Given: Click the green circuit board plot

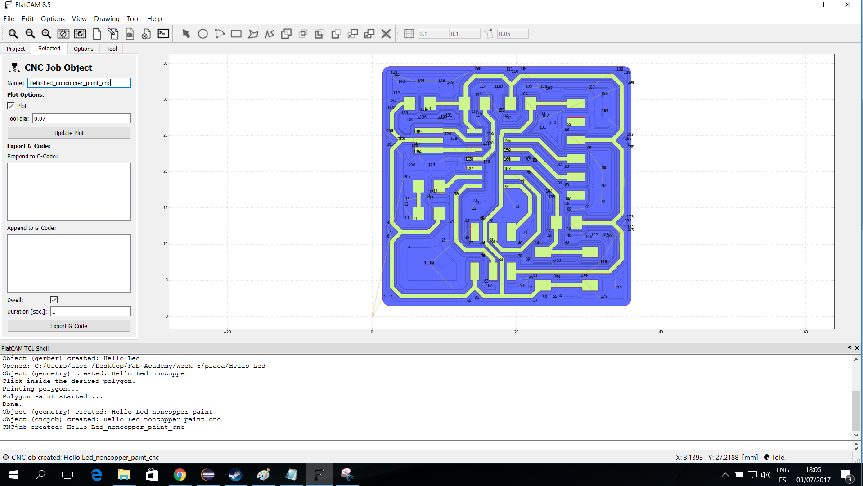Looking at the screenshot, I should 506,185.
